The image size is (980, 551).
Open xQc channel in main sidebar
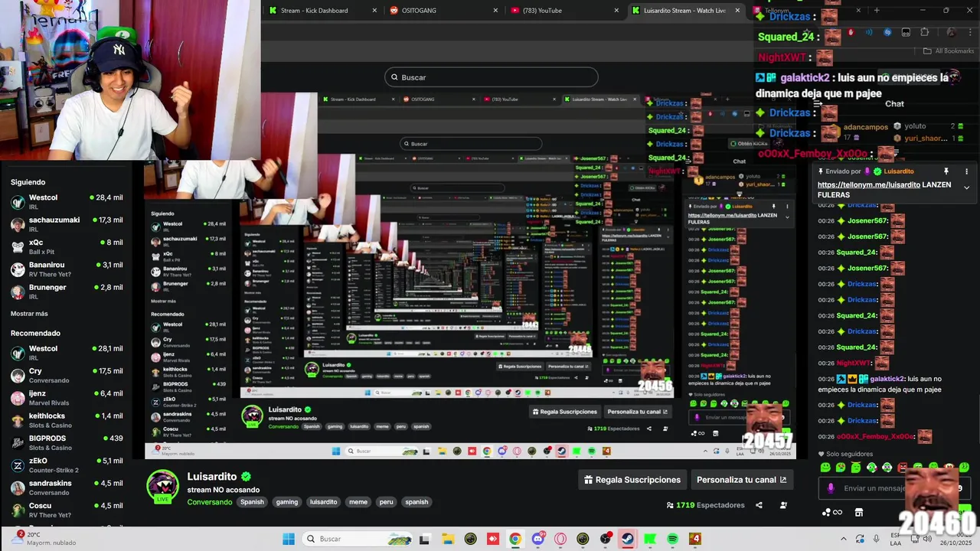tap(67, 246)
